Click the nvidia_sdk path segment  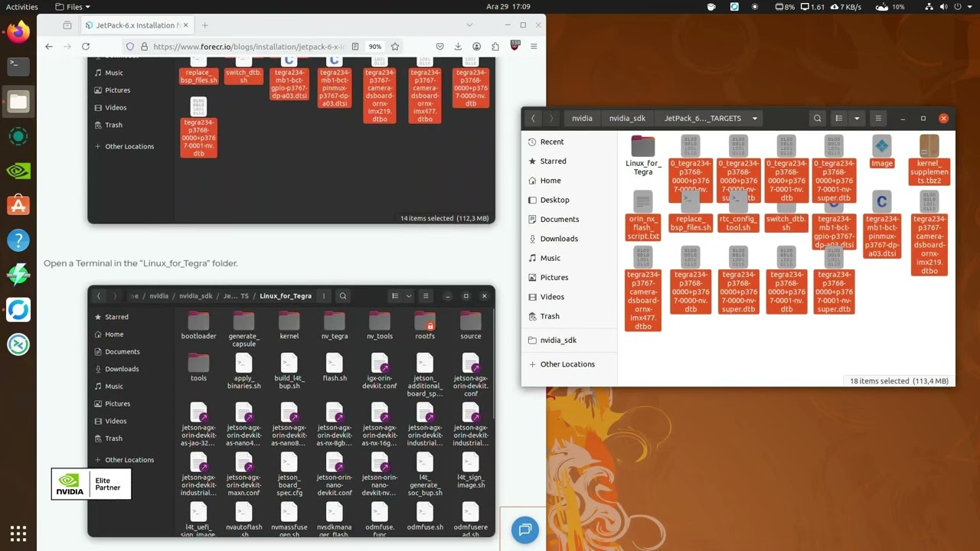(x=627, y=119)
